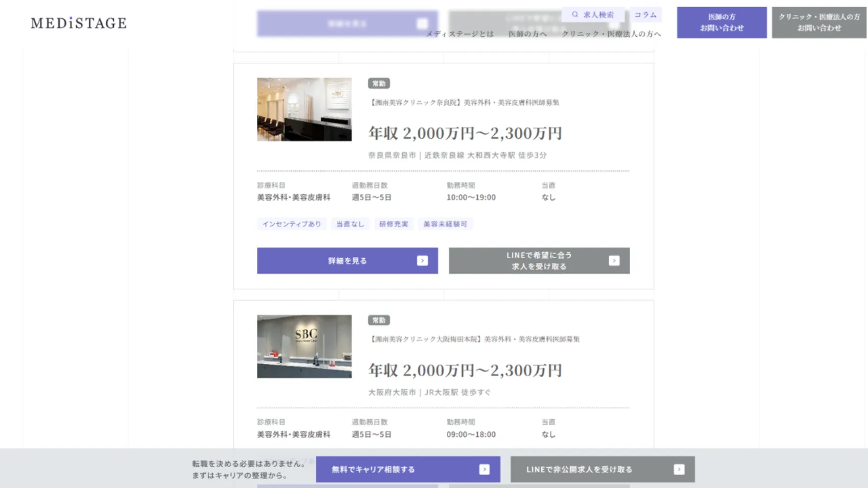Open the Nara clinic reception photo thumbnail
Screen dimensions: 868x488
coord(304,109)
